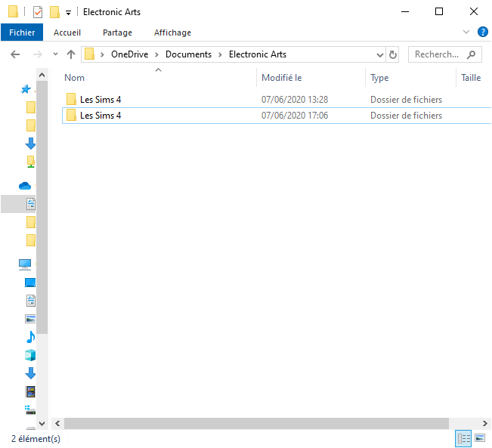Open the blue help question icon
This screenshot has height=448, width=492.
(483, 32)
